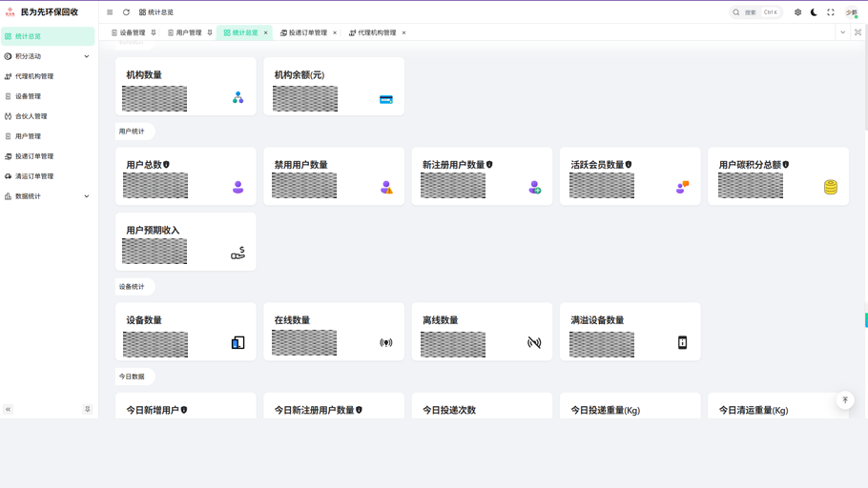Click the 新注册用户数量 add-user icon
Image resolution: width=868 pixels, height=488 pixels.
(534, 188)
